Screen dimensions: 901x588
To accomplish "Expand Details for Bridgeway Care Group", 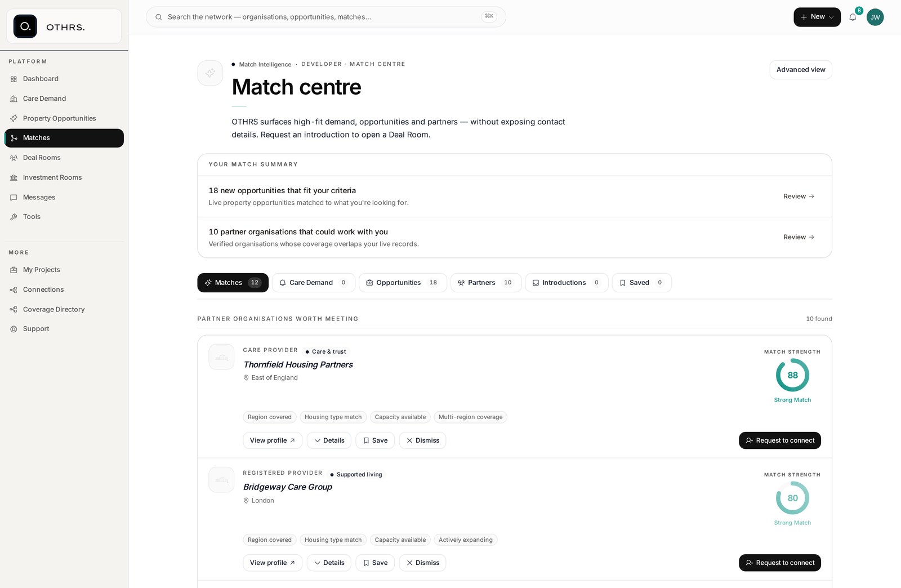I will (x=329, y=563).
